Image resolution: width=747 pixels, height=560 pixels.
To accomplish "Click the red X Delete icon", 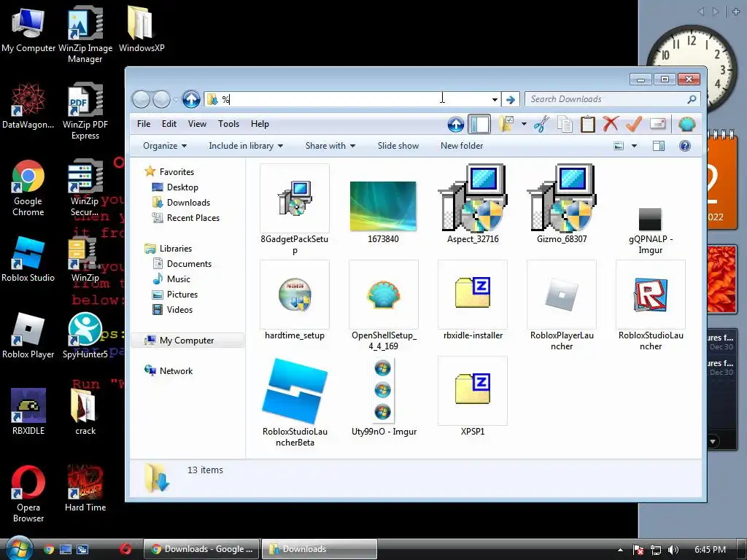I will (611, 124).
